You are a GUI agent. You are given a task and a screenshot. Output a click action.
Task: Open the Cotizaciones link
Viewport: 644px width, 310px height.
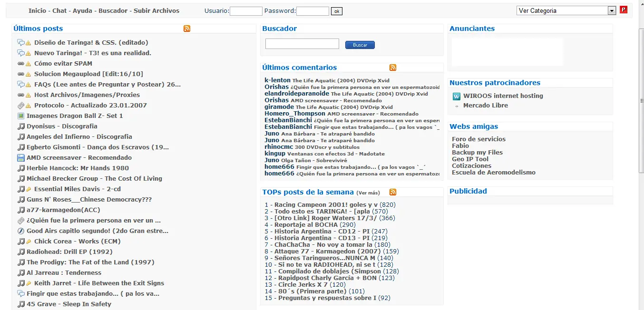[x=471, y=165]
